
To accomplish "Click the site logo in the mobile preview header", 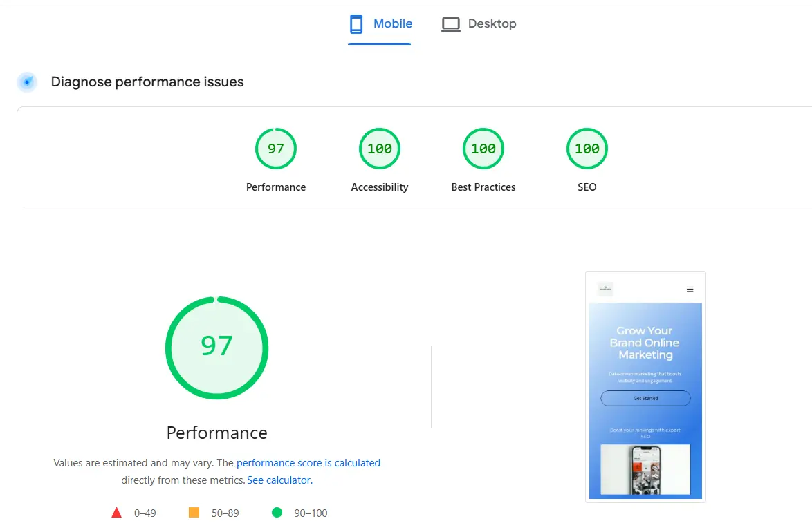I will (605, 289).
